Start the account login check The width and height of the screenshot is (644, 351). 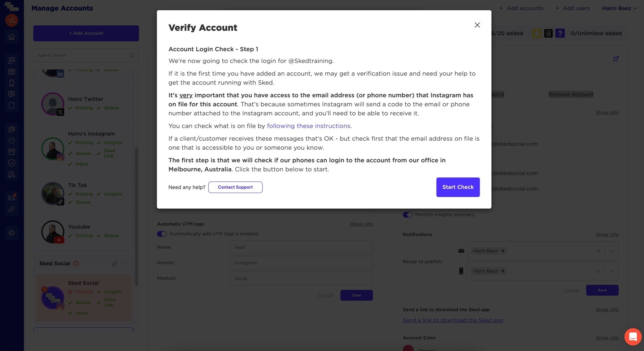coord(458,187)
